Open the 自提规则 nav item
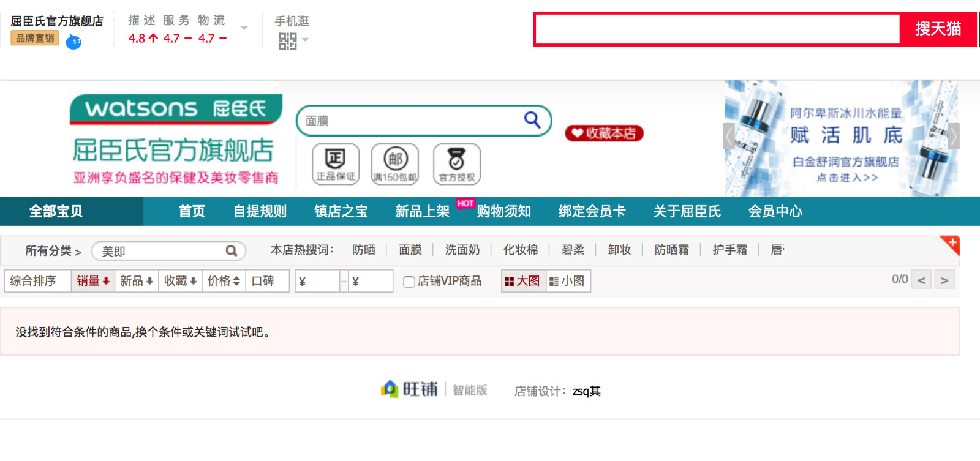Screen dimensions: 980x461 click(260, 211)
